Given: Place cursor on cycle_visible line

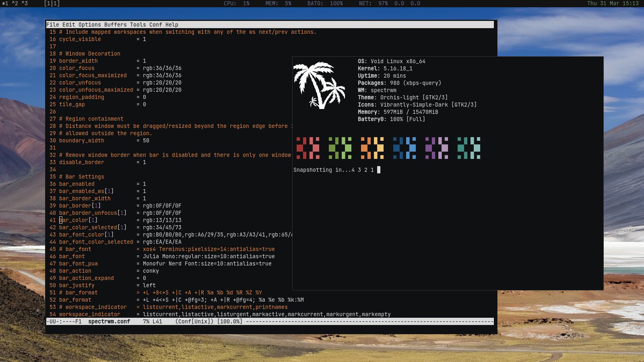Looking at the screenshot, I should [x=103, y=39].
